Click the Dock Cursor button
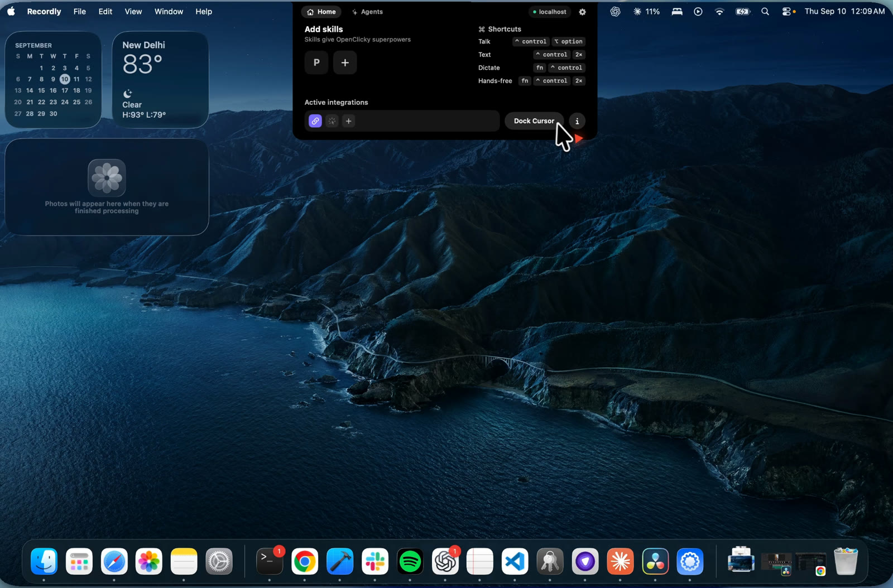Viewport: 893px width, 588px height. point(534,121)
